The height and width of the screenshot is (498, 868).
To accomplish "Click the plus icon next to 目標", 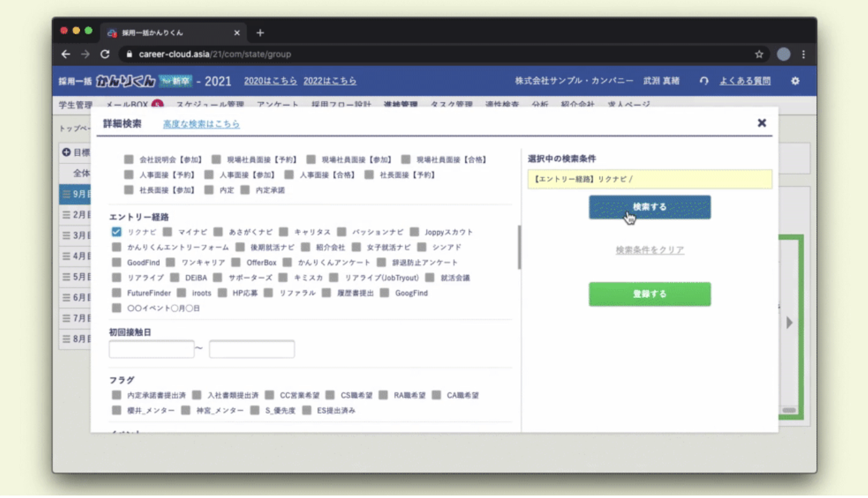I will point(66,152).
